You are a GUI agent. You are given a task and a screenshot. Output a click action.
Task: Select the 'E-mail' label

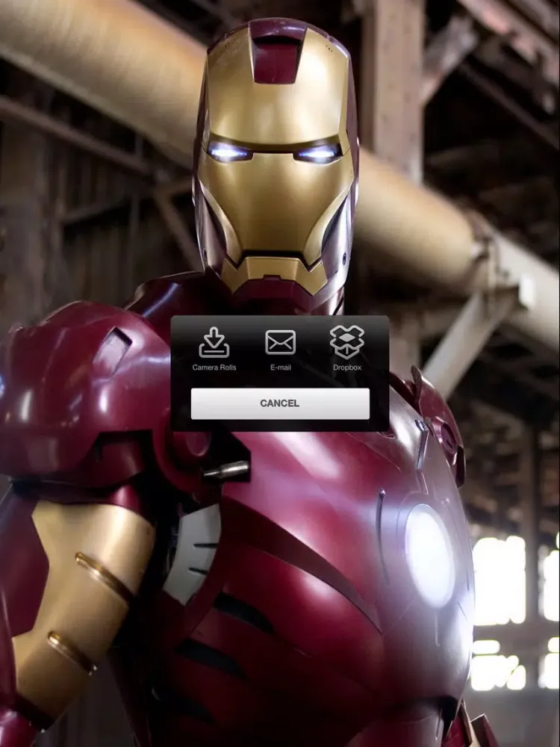pyautogui.click(x=281, y=368)
